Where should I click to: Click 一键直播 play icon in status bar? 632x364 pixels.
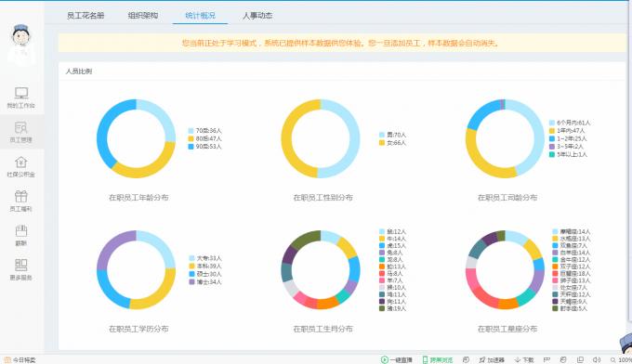(384, 359)
